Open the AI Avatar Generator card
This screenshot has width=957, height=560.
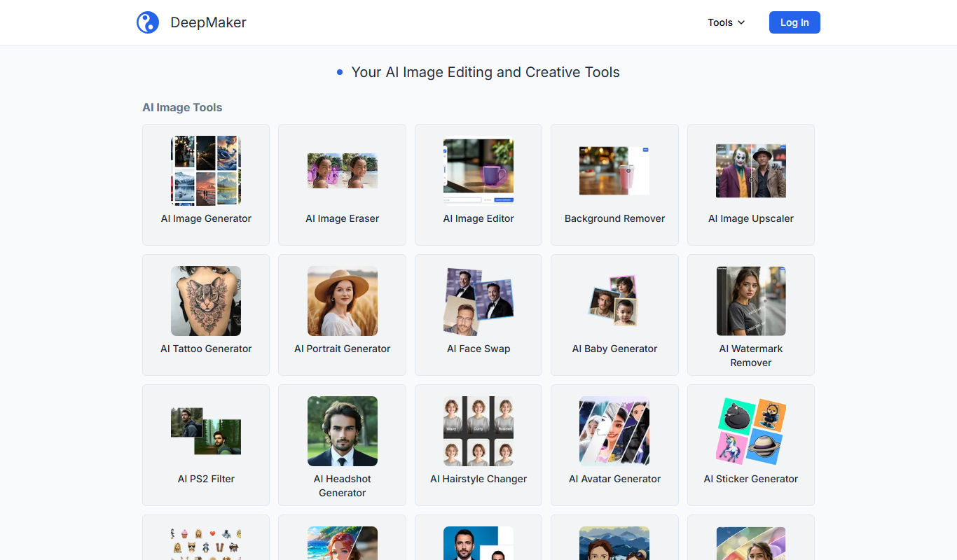(614, 445)
